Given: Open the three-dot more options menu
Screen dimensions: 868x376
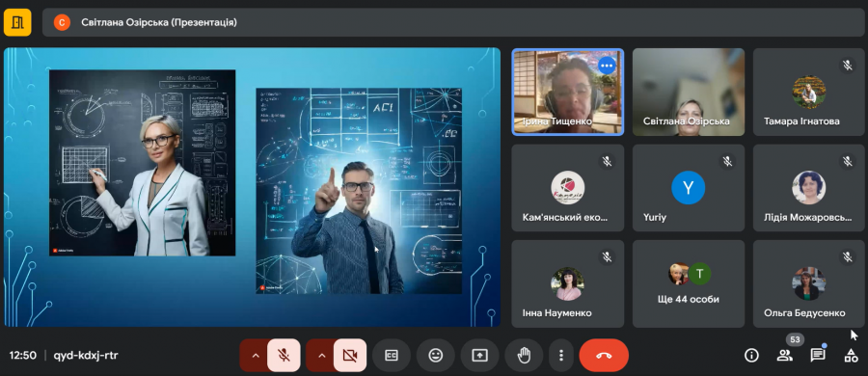Looking at the screenshot, I should coord(561,355).
